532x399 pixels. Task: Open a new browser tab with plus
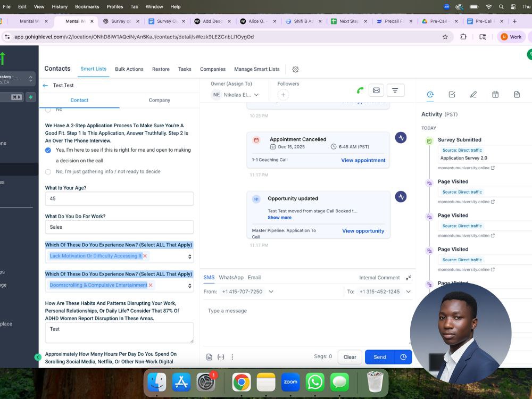(514, 21)
